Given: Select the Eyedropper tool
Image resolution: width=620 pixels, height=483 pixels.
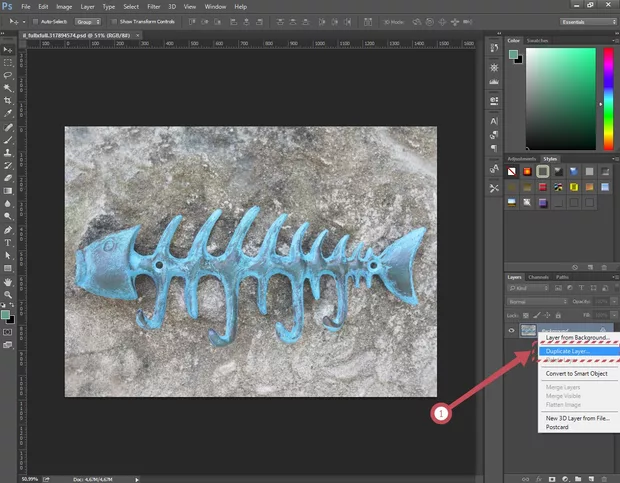Looking at the screenshot, I should pos(9,113).
